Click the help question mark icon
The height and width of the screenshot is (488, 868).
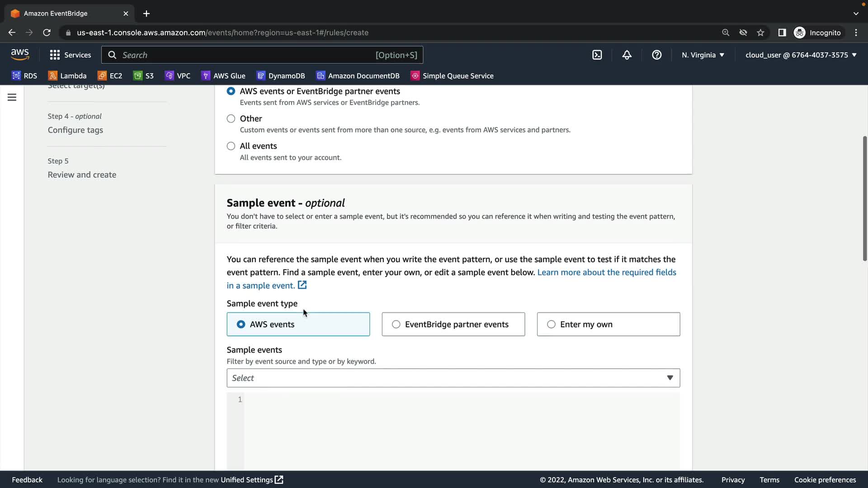[656, 55]
